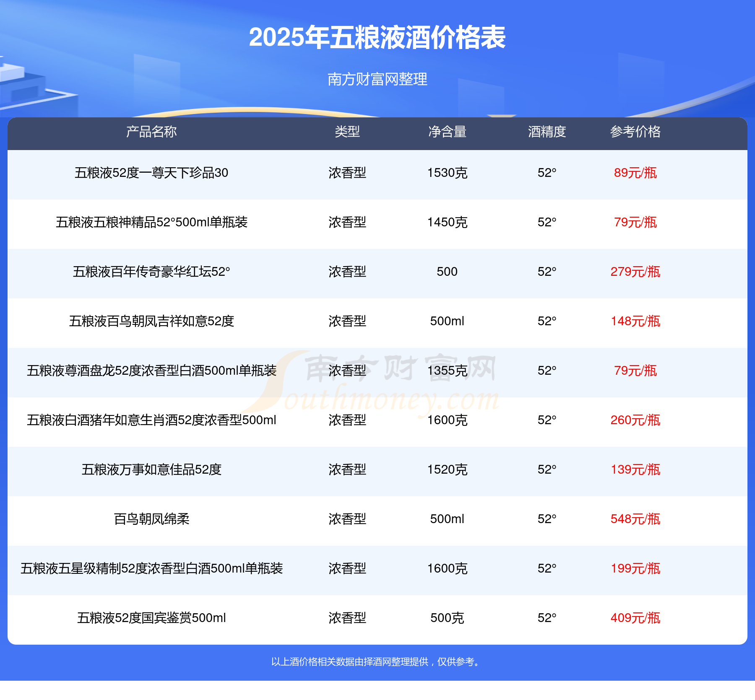
Task: Click the 产品名称 column header
Action: [151, 132]
